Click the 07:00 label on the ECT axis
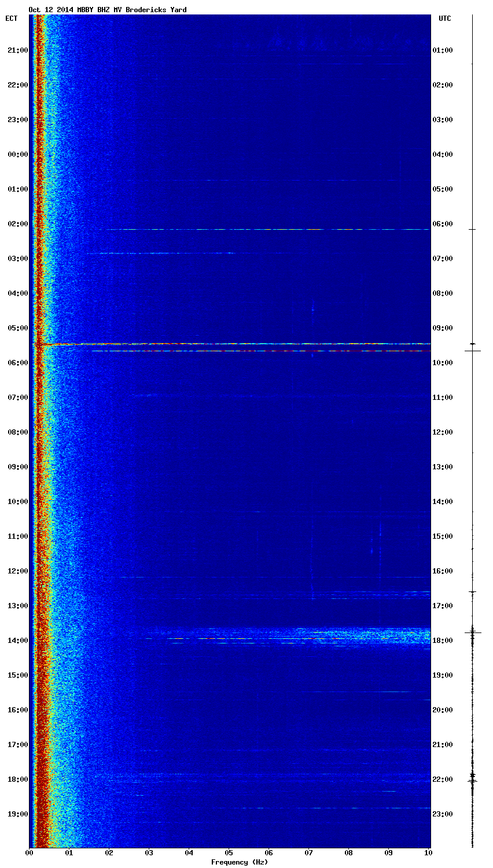 17,398
